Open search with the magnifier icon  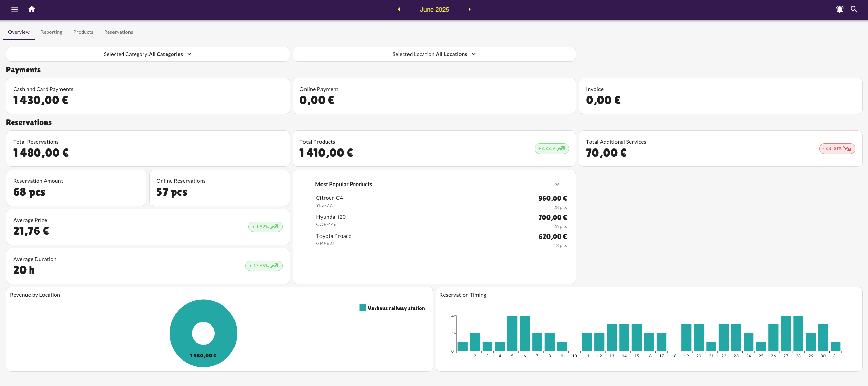coord(854,9)
